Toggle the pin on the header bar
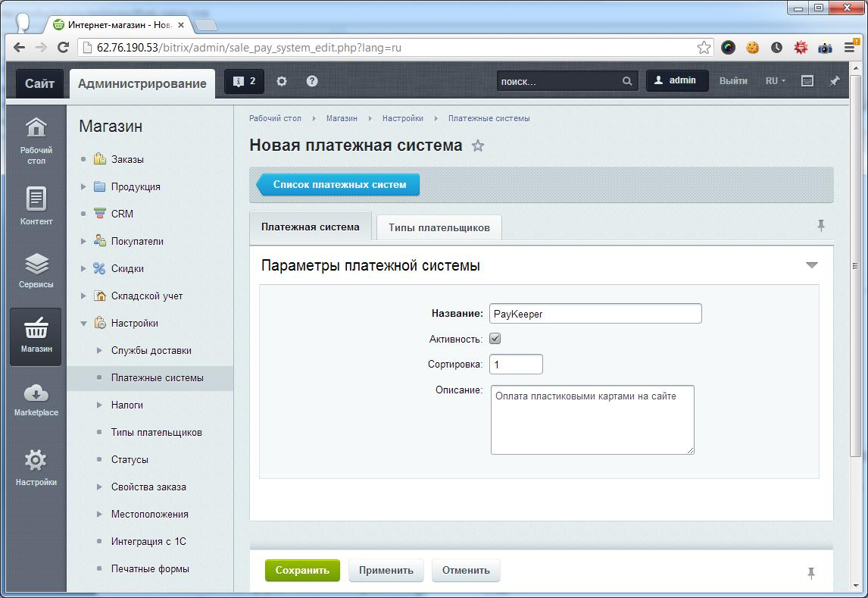The height and width of the screenshot is (598, 868). click(834, 81)
